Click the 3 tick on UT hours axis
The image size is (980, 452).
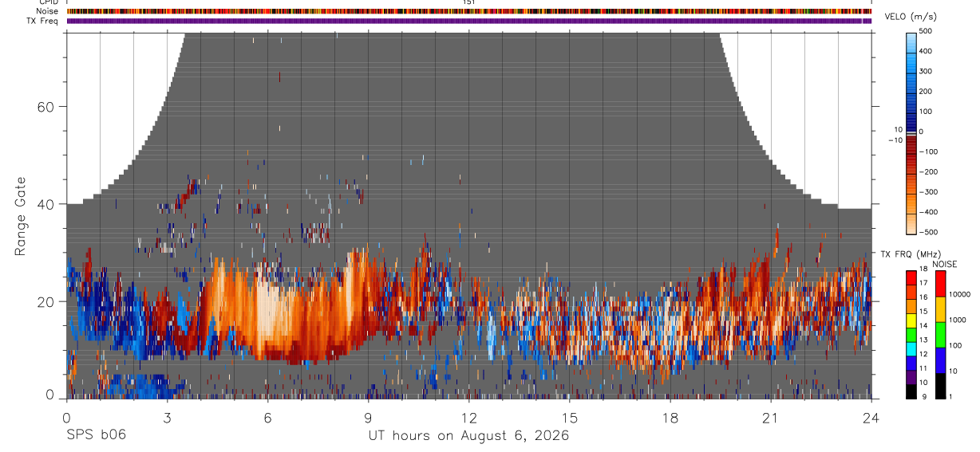(x=167, y=418)
